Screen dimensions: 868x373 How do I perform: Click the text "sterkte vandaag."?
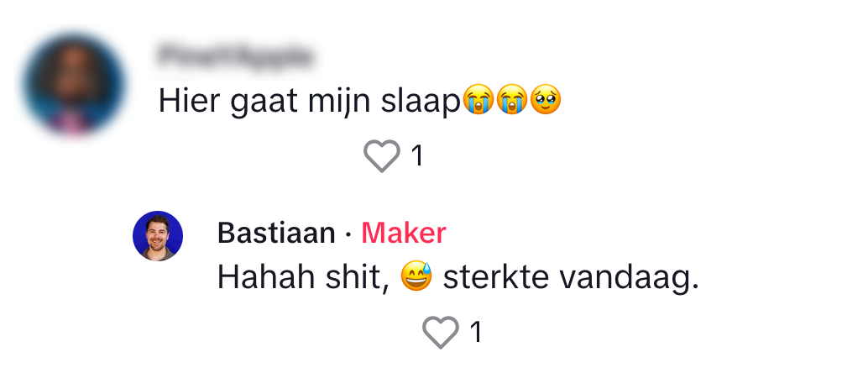571,278
